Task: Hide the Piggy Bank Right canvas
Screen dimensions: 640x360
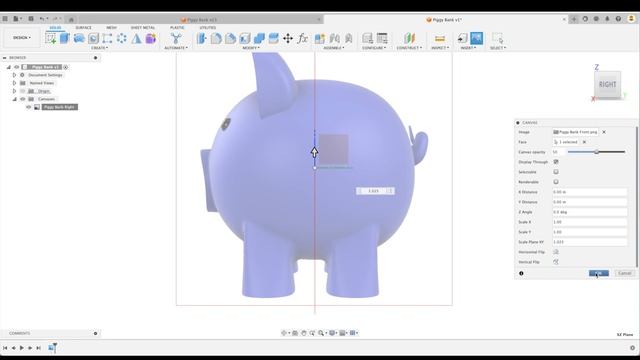Action: click(29, 107)
